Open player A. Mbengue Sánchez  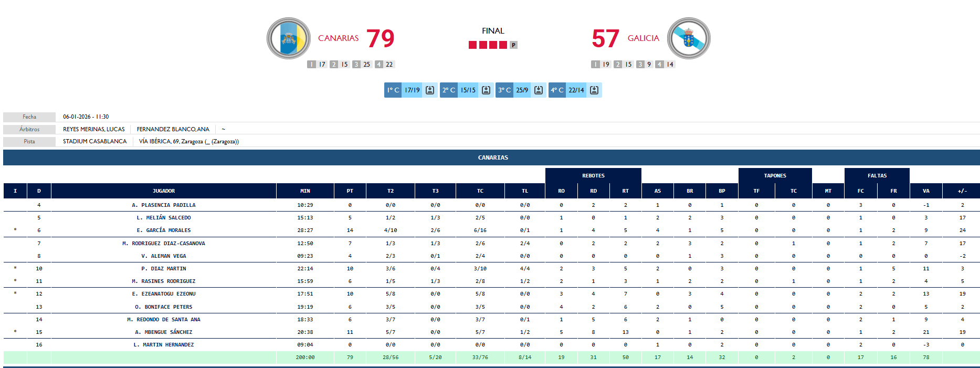(164, 332)
